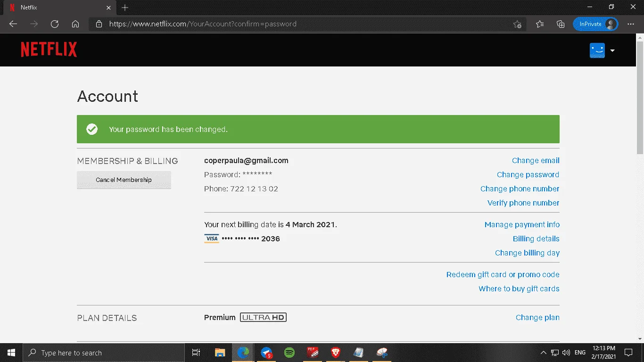Open the Windows Start menu
The image size is (644, 362).
click(x=11, y=353)
